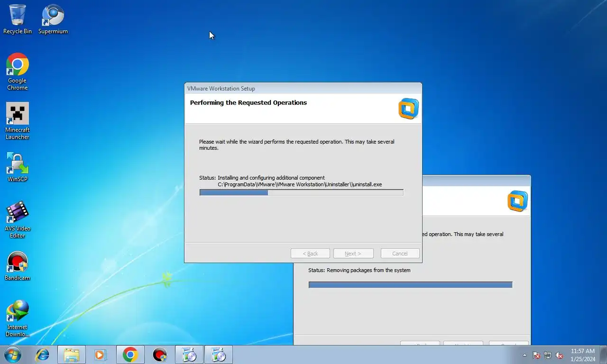Image resolution: width=607 pixels, height=364 pixels.
Task: Click the uninstall.exe path status text
Action: pos(300,184)
